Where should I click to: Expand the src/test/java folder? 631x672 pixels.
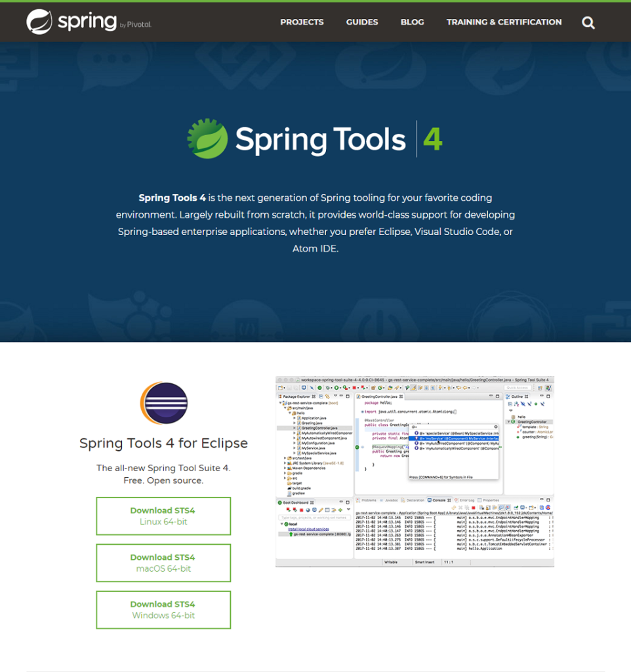[x=285, y=458]
